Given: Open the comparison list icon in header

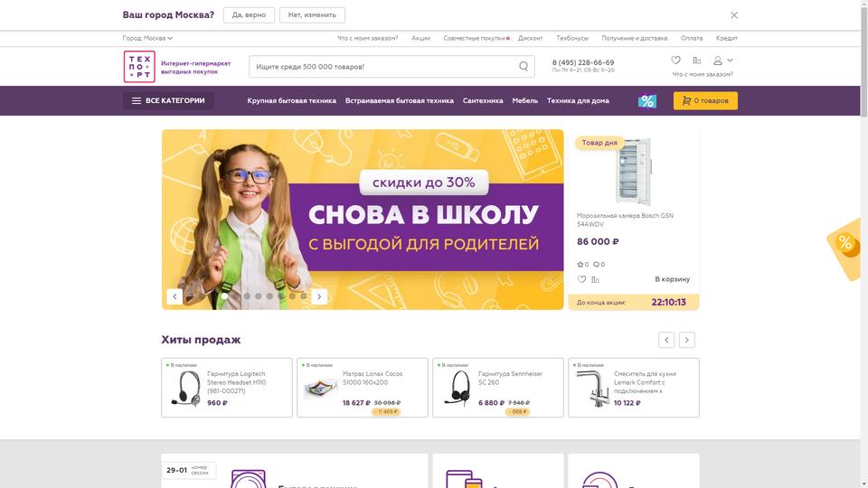Looking at the screenshot, I should tap(697, 61).
